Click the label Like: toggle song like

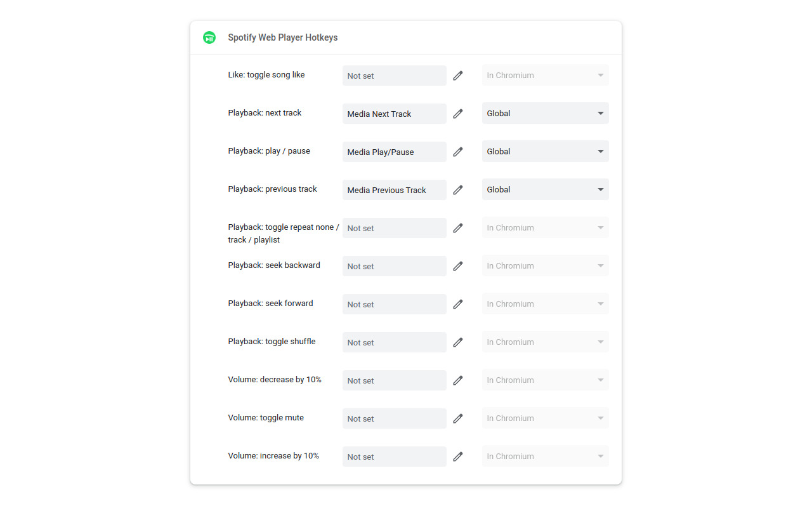[x=266, y=75]
